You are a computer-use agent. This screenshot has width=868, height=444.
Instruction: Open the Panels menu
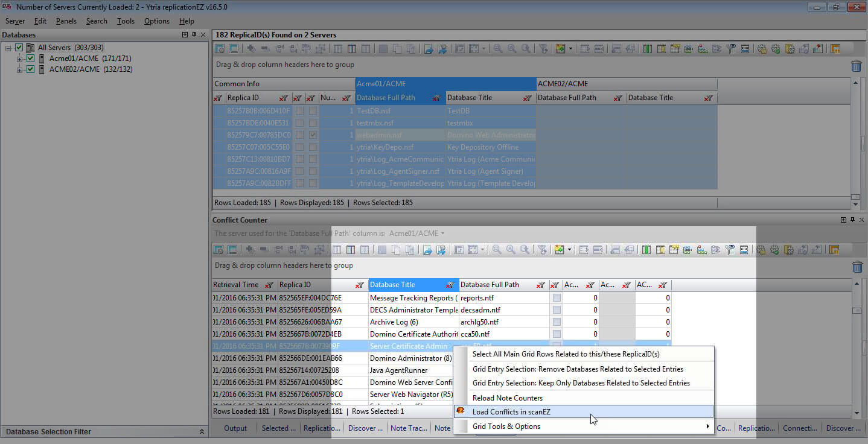(66, 21)
